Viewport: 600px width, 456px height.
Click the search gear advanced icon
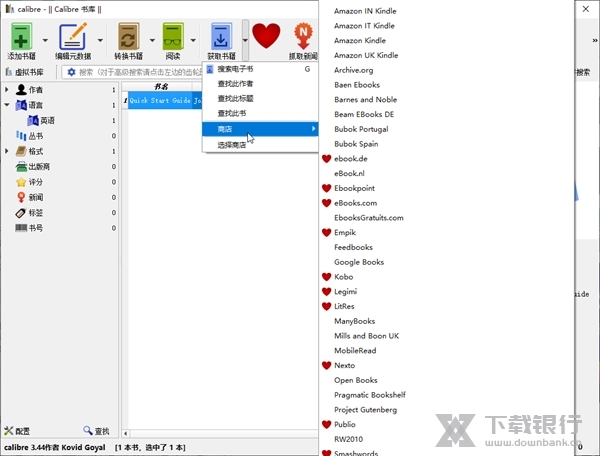click(71, 72)
